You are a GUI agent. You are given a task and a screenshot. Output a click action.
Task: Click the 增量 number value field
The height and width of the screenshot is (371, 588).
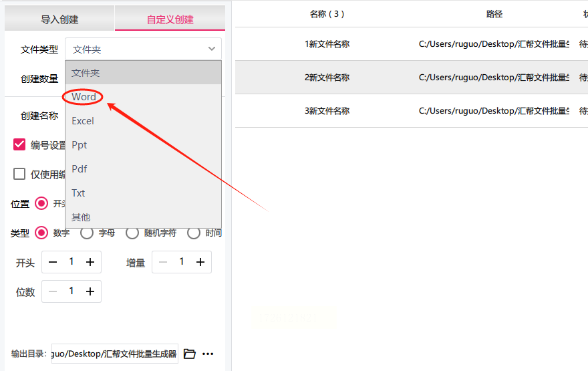pyautogui.click(x=182, y=262)
